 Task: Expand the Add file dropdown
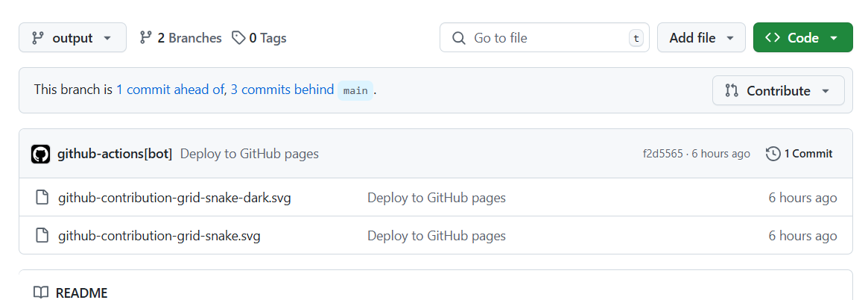pyautogui.click(x=702, y=38)
